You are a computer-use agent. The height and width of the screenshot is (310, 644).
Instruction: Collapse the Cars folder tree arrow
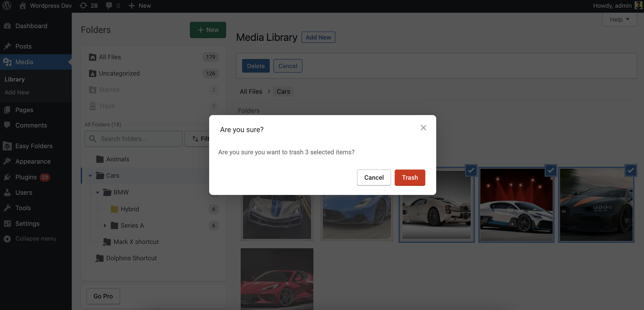[x=90, y=176]
